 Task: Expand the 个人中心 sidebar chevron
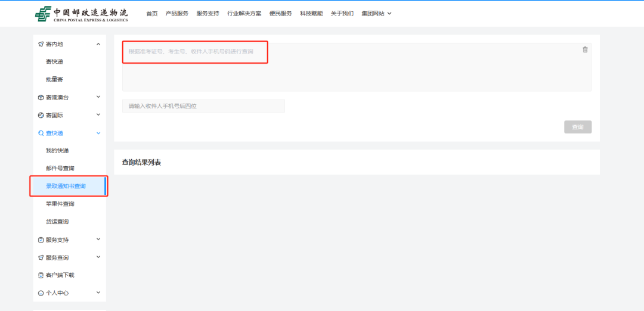[x=98, y=293]
